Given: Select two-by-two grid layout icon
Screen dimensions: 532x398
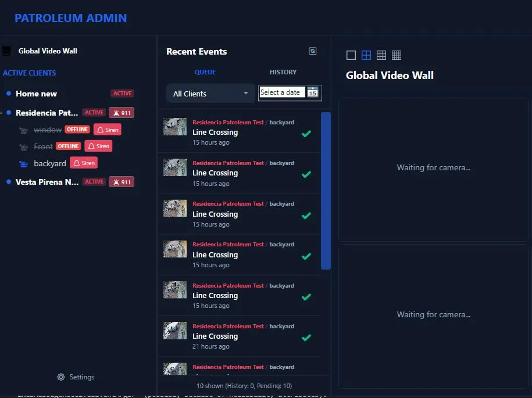Looking at the screenshot, I should [x=366, y=55].
